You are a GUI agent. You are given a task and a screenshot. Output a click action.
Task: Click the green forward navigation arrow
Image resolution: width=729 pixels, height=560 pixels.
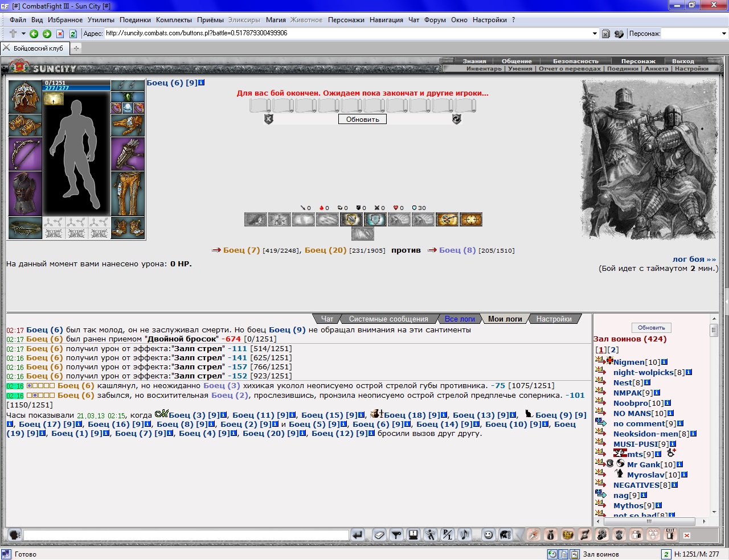[47, 34]
